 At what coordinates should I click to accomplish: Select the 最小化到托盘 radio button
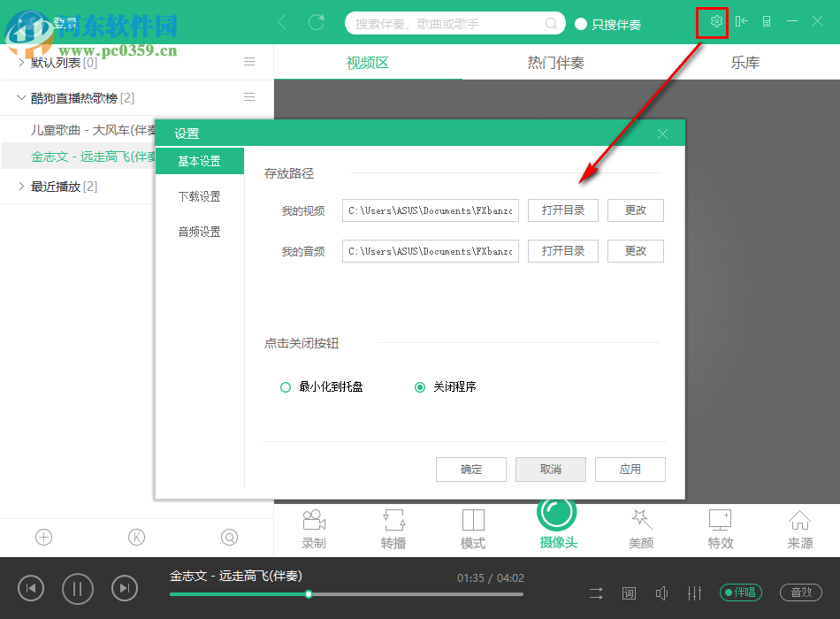click(286, 386)
